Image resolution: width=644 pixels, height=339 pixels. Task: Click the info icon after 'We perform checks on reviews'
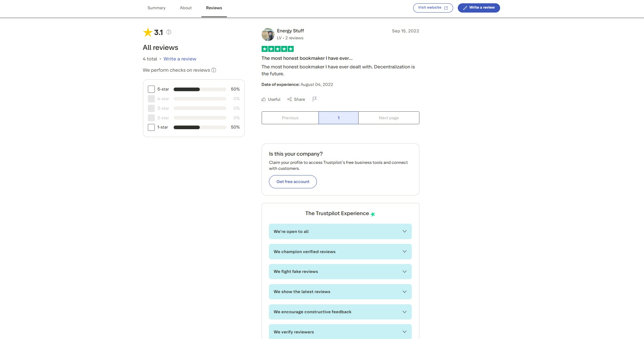[x=214, y=70]
